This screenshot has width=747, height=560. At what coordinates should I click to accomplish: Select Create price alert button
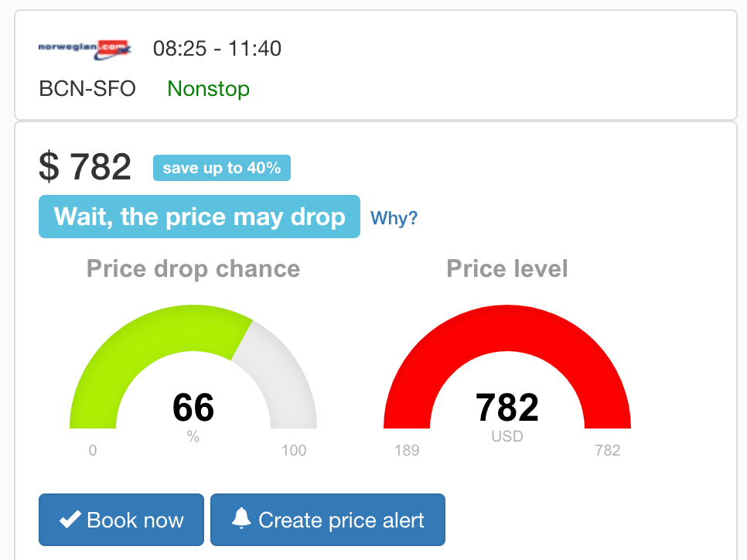(x=328, y=520)
